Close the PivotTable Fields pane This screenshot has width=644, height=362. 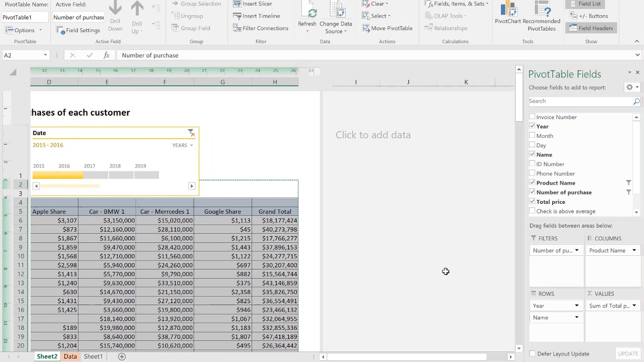[x=637, y=73]
